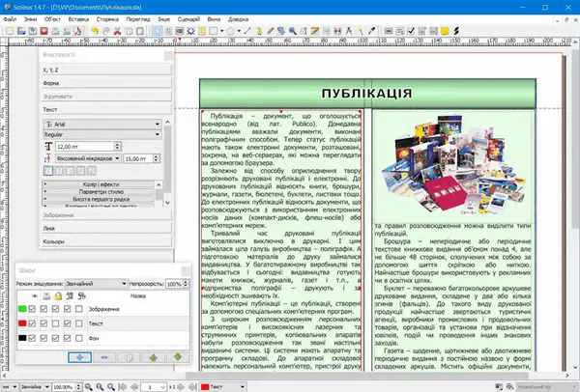The image size is (580, 392).
Task: Switch to the Форма properties tab
Action: click(x=106, y=83)
